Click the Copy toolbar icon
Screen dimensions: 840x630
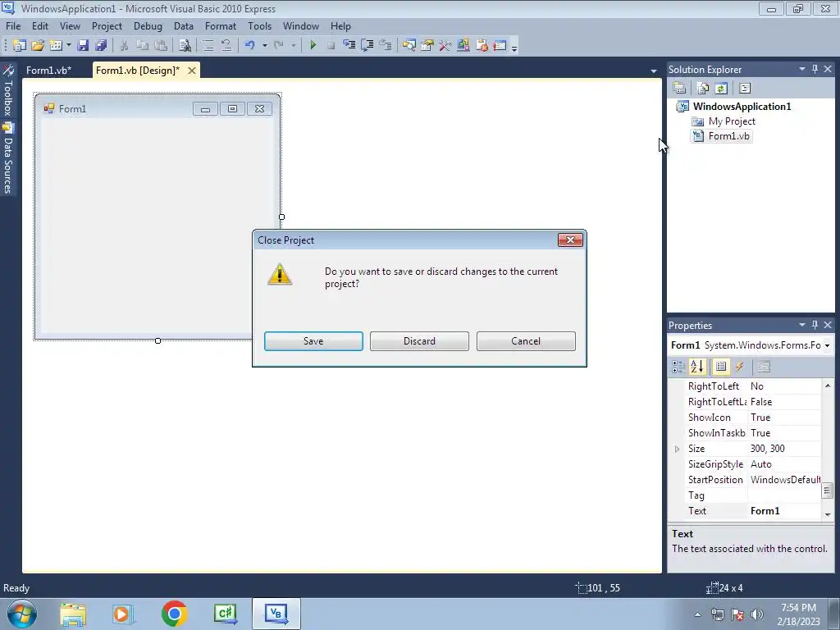[142, 46]
